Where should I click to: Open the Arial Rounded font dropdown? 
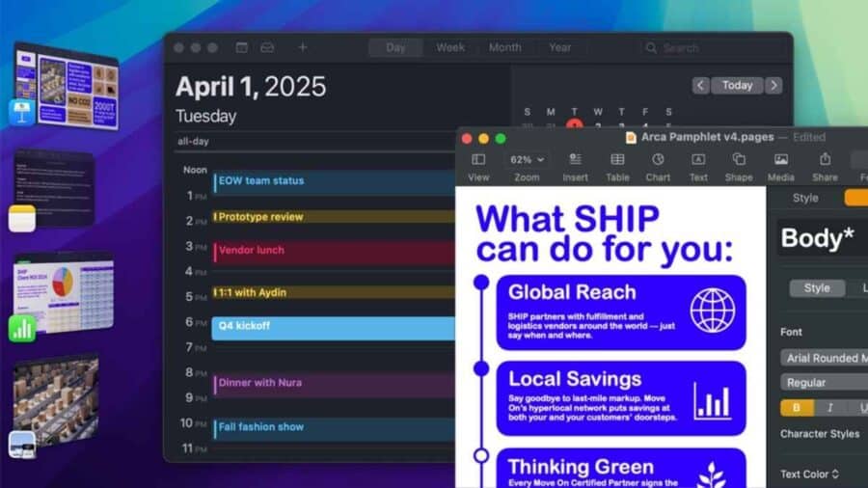pyautogui.click(x=825, y=358)
